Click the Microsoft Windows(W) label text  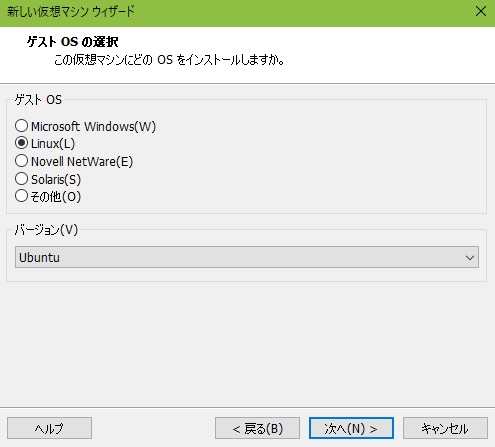coord(93,127)
